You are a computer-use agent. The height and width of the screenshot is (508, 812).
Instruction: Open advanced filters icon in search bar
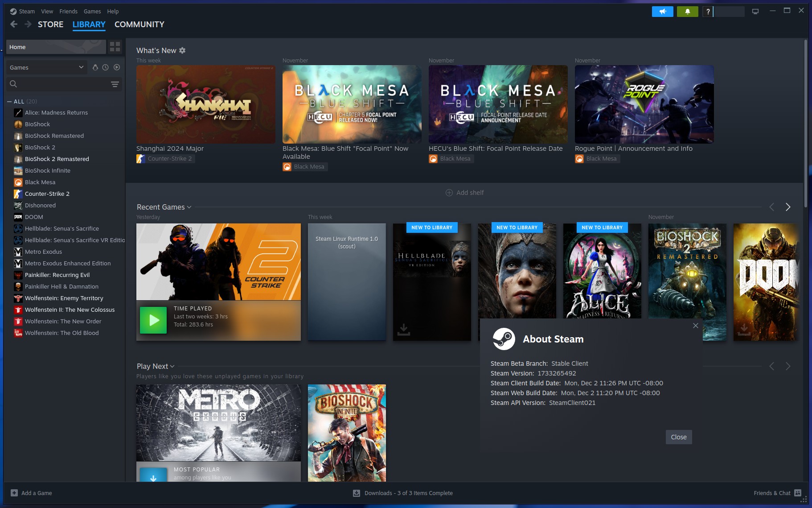pos(115,84)
